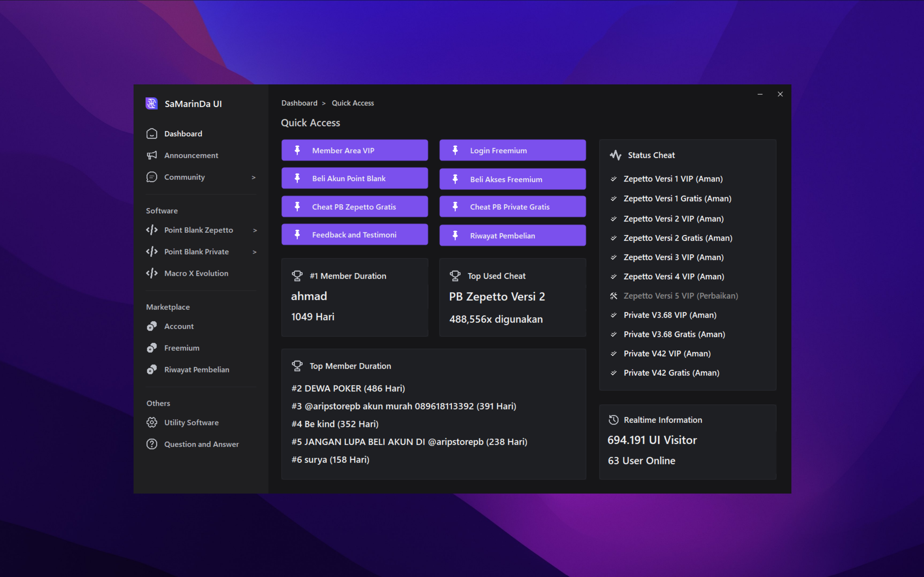Select the Question and Answer help icon
This screenshot has height=577, width=924.
point(152,444)
